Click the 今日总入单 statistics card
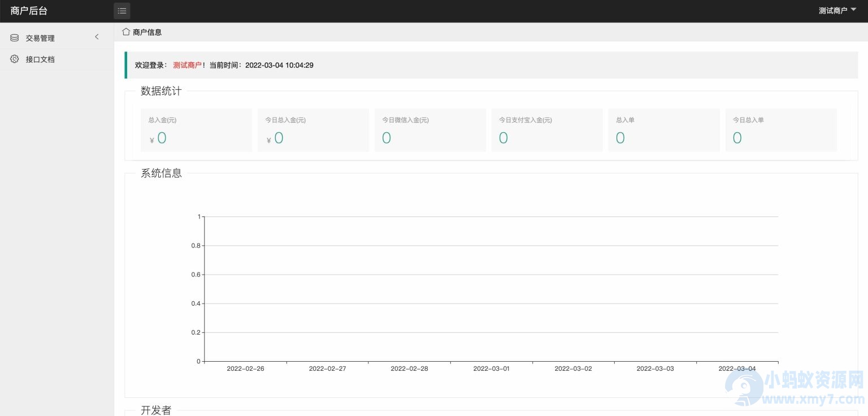The width and height of the screenshot is (868, 416). coord(781,130)
